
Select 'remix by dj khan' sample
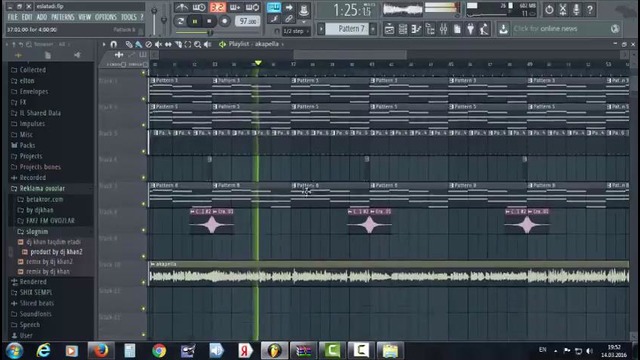[48, 271]
